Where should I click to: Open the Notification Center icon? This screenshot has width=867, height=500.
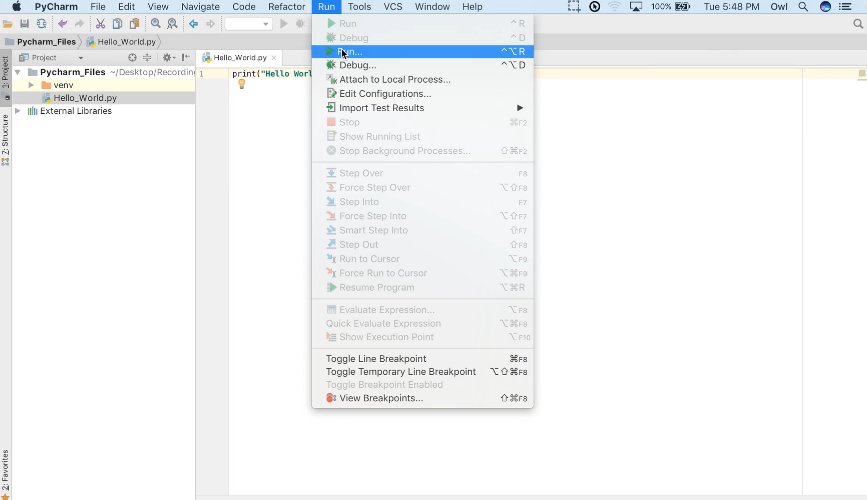845,7
